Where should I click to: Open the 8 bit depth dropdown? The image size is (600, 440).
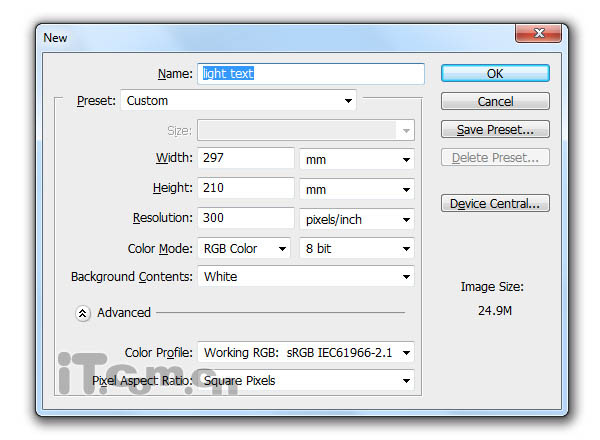[357, 249]
